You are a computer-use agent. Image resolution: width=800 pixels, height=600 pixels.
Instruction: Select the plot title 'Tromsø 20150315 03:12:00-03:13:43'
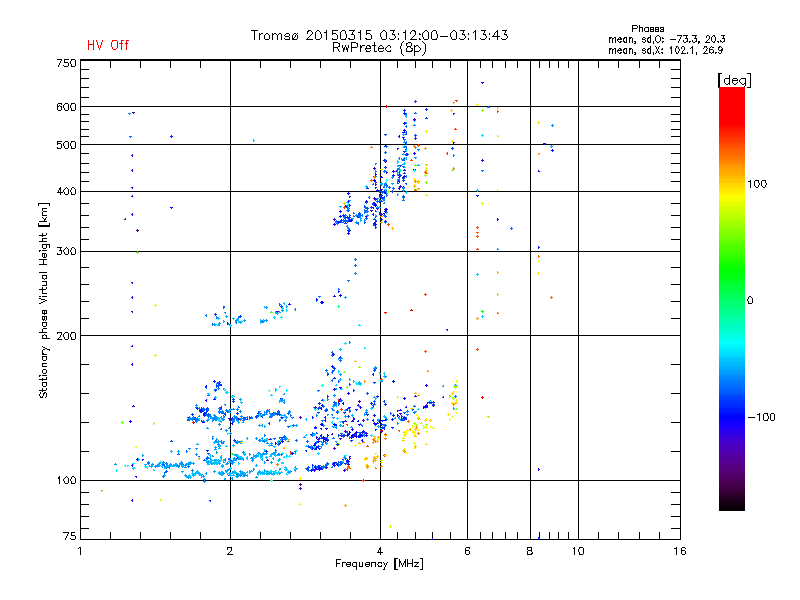(379, 35)
